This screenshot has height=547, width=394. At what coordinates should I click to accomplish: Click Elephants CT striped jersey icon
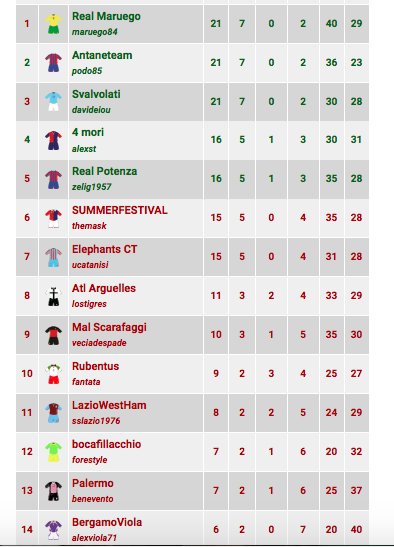coord(53,257)
